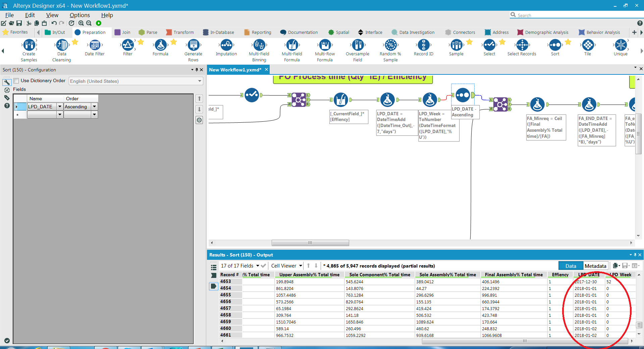
Task: Select the Record ID tool
Action: point(423,45)
